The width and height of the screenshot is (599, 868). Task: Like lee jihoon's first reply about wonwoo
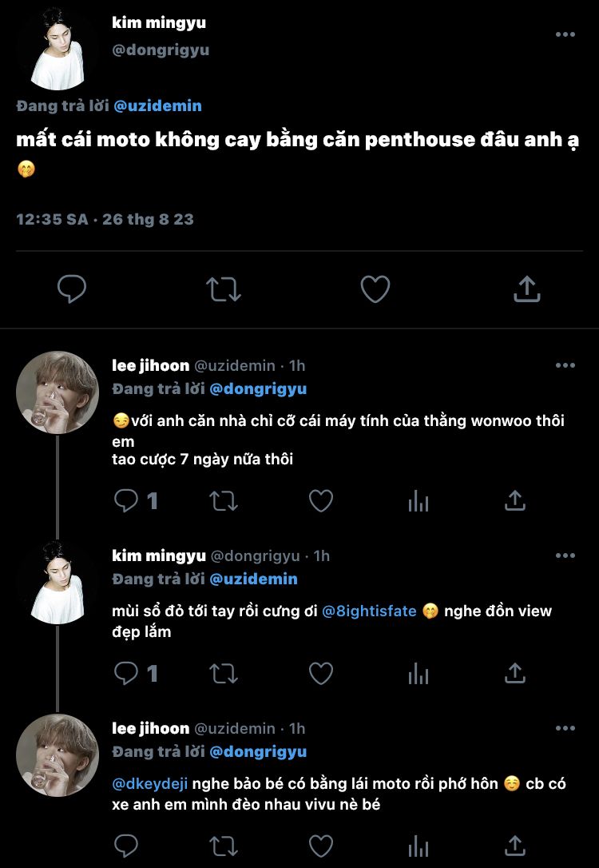[320, 501]
